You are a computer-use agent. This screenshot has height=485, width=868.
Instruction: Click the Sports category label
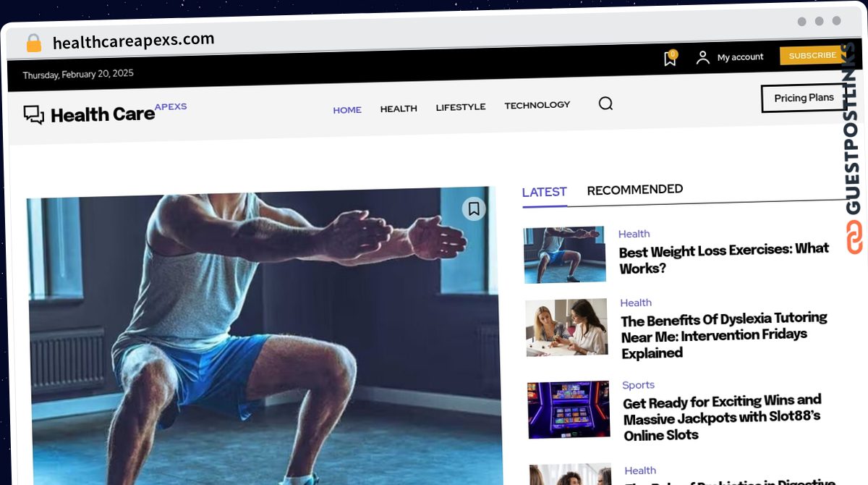638,385
